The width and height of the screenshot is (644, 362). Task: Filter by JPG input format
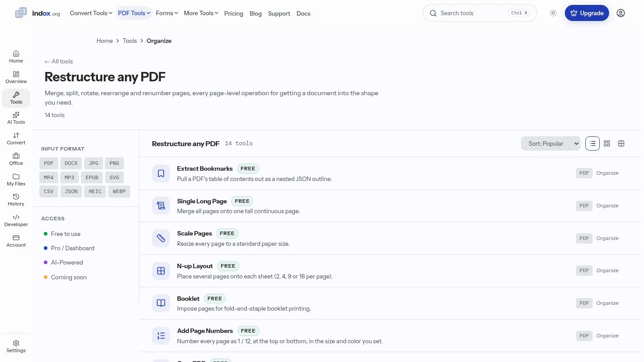pyautogui.click(x=93, y=164)
